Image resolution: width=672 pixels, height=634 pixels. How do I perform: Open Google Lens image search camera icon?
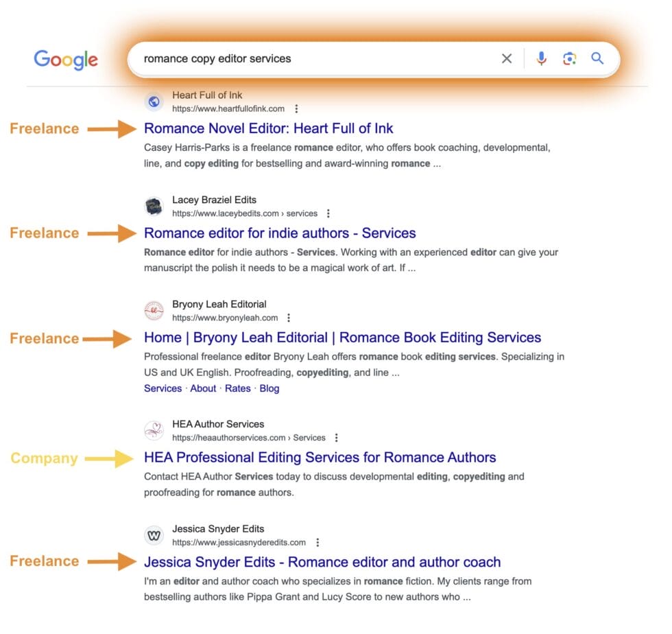(x=569, y=59)
